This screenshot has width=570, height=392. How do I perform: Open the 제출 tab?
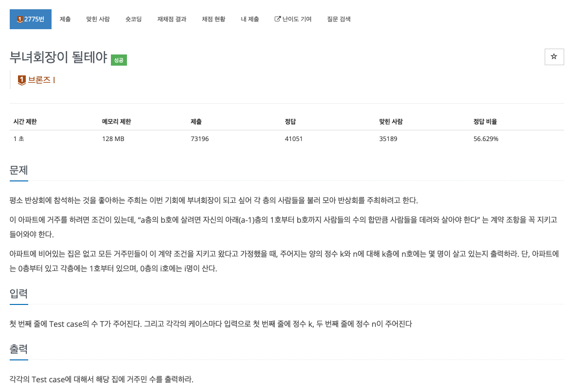[x=65, y=19]
